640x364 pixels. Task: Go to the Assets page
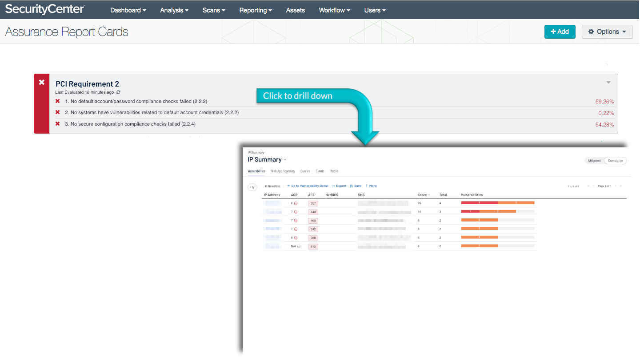(x=296, y=10)
